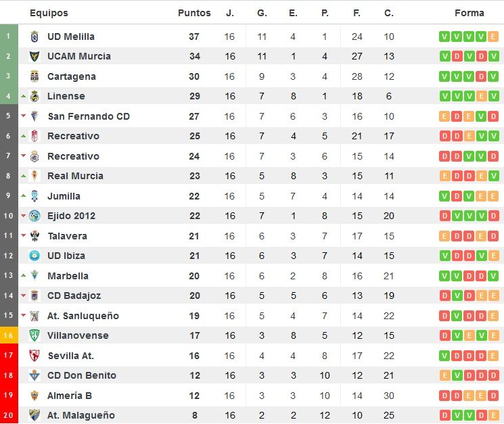Viewport: 504px width, 424px height.
Task: Open the Real Murcia team link
Action: click(x=75, y=176)
